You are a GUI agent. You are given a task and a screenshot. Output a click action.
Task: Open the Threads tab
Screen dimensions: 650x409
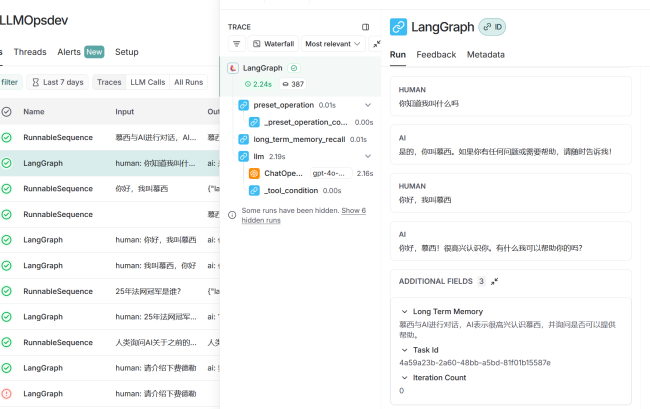(x=30, y=52)
